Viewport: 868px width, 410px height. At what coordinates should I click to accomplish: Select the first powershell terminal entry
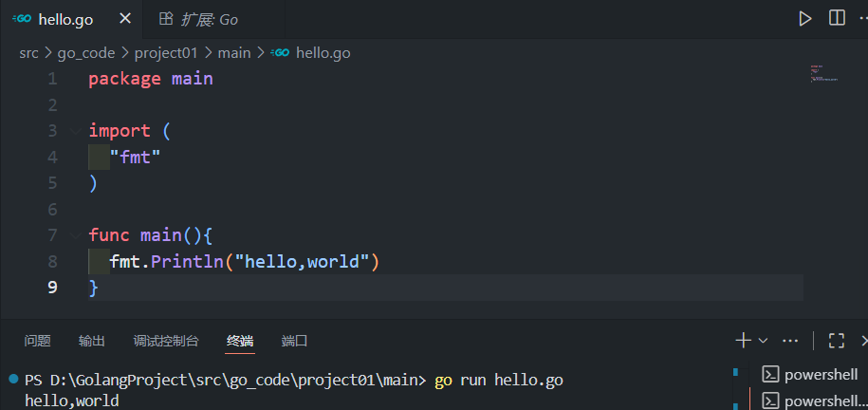(x=812, y=374)
